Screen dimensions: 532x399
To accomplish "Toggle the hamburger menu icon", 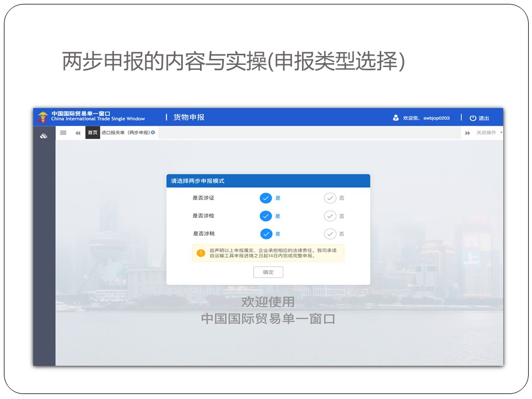I will [x=63, y=133].
